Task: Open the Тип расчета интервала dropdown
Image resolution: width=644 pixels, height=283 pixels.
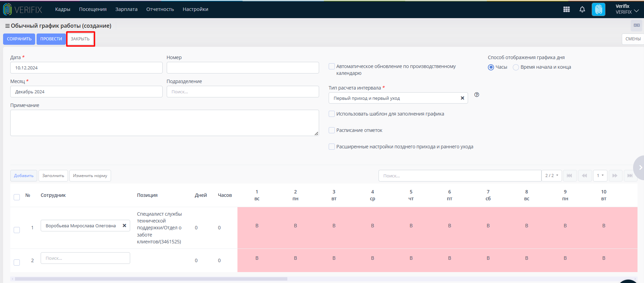Action: 398,98
